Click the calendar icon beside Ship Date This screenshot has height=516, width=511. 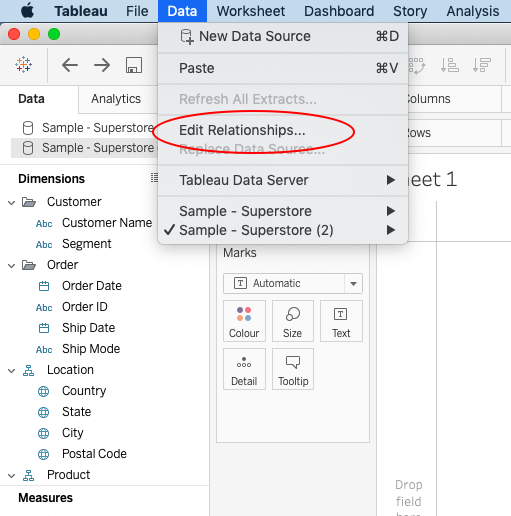click(x=44, y=328)
